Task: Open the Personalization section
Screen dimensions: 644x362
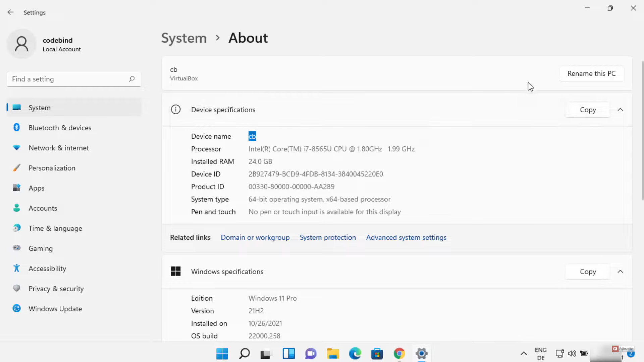Action: pos(52,168)
